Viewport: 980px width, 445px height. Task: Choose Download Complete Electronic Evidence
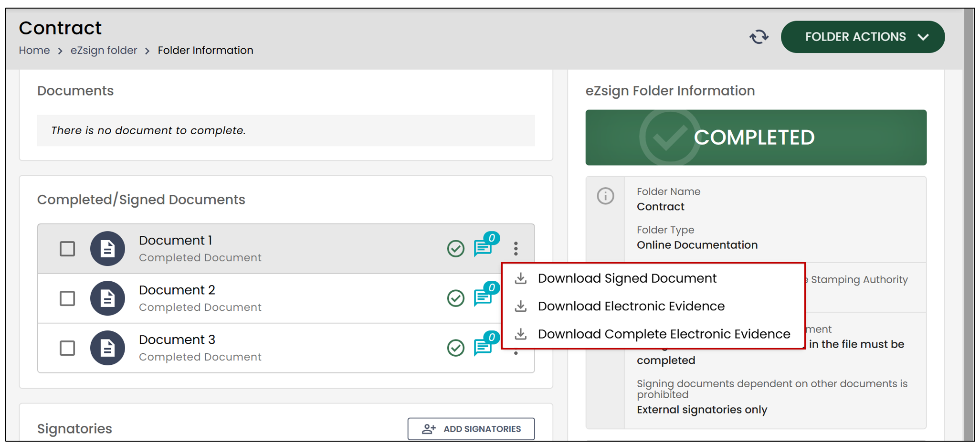pyautogui.click(x=664, y=334)
